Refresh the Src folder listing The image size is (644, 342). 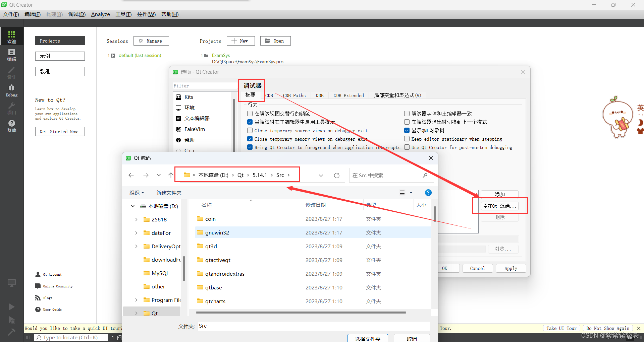point(337,175)
